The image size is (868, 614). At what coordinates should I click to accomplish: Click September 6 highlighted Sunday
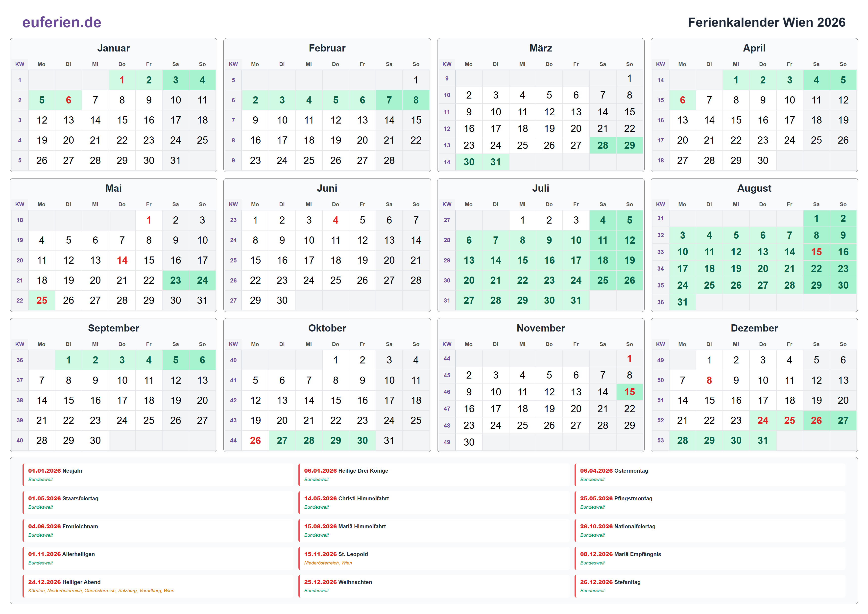point(202,360)
